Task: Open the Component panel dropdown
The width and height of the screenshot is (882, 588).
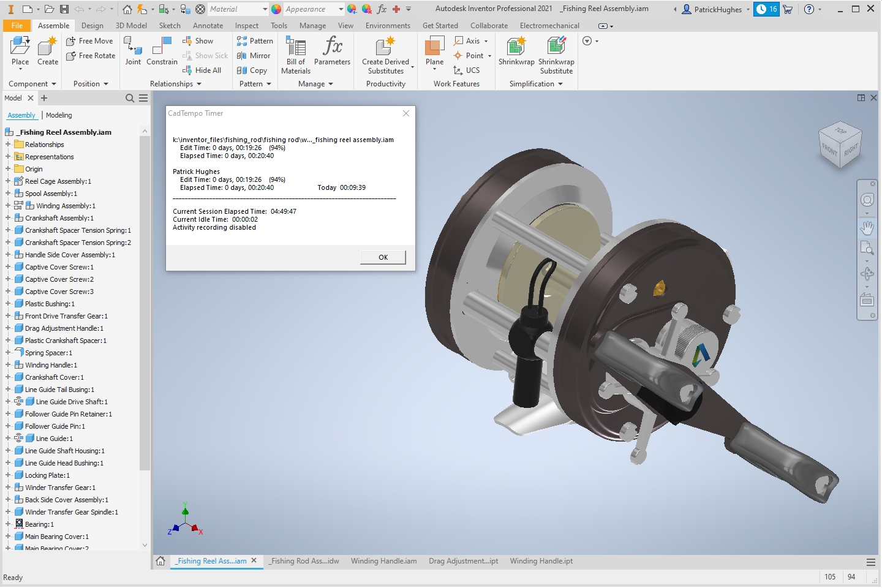Action: (x=32, y=84)
